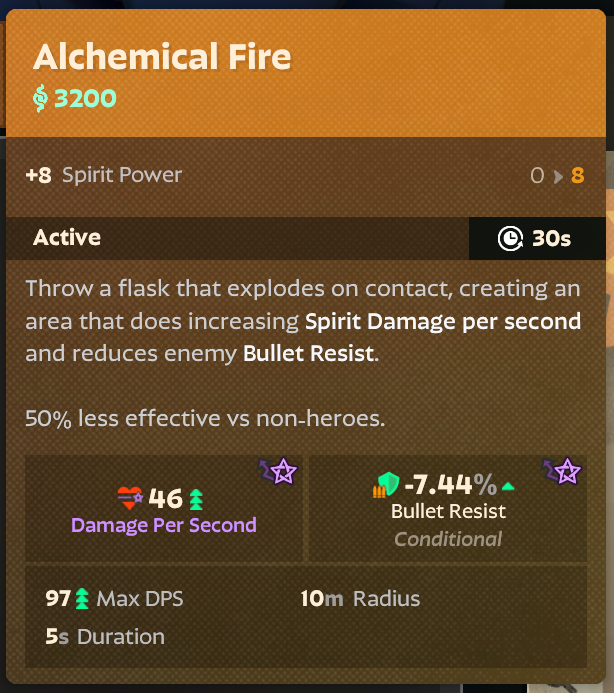Click the heart damage icon beside 46

[130, 498]
